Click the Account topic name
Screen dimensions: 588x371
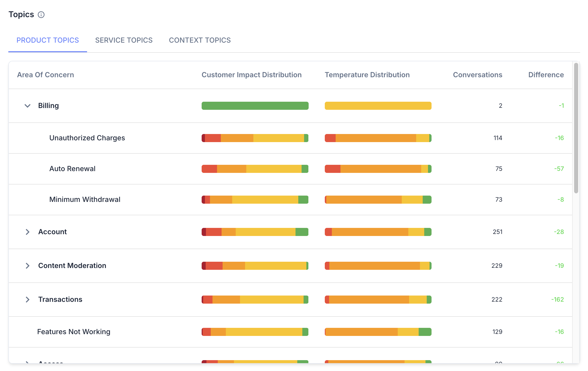click(52, 232)
